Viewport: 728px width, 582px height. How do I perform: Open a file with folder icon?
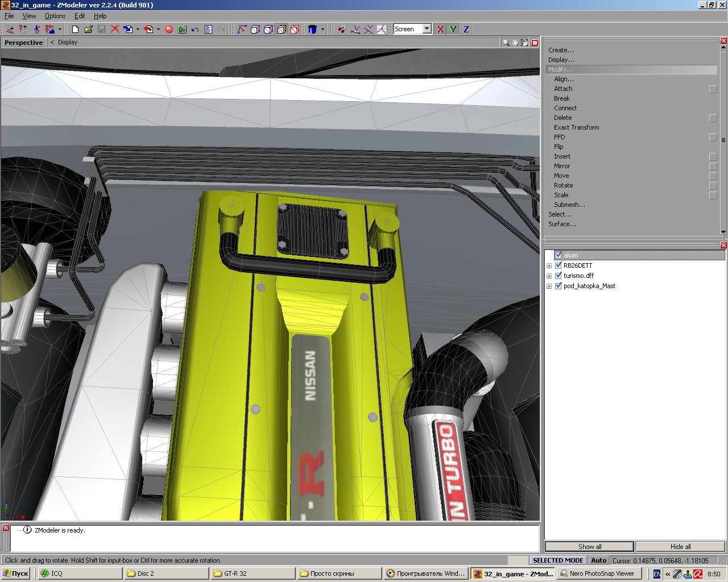click(88, 29)
